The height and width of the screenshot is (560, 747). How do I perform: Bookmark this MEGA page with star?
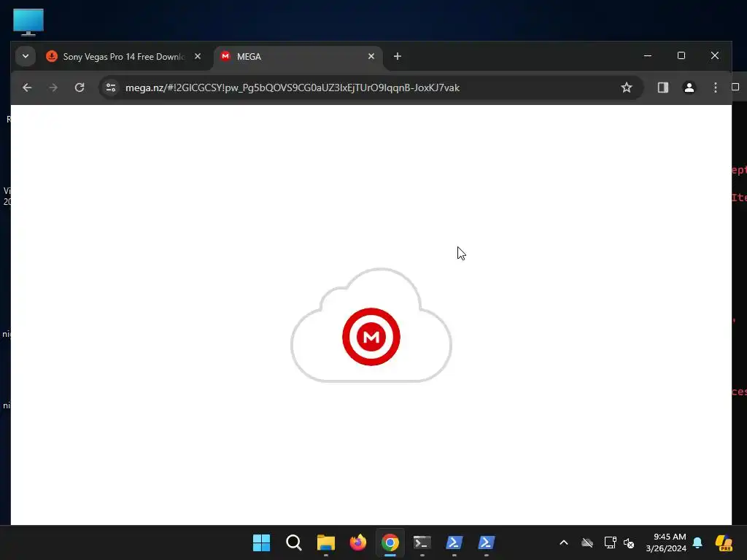coord(627,87)
